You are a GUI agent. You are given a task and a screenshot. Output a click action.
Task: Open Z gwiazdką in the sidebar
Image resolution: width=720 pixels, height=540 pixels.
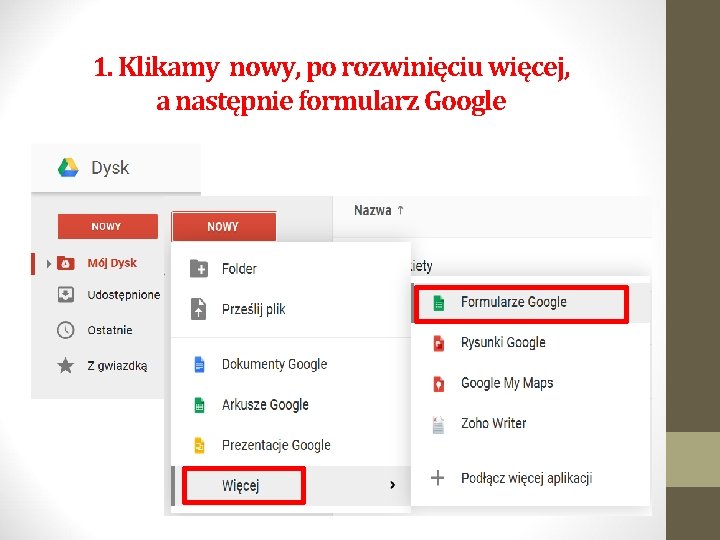pyautogui.click(x=117, y=366)
